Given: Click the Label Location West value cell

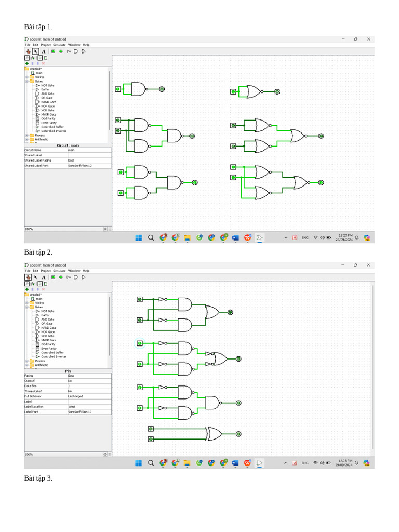Looking at the screenshot, I should click(89, 406).
